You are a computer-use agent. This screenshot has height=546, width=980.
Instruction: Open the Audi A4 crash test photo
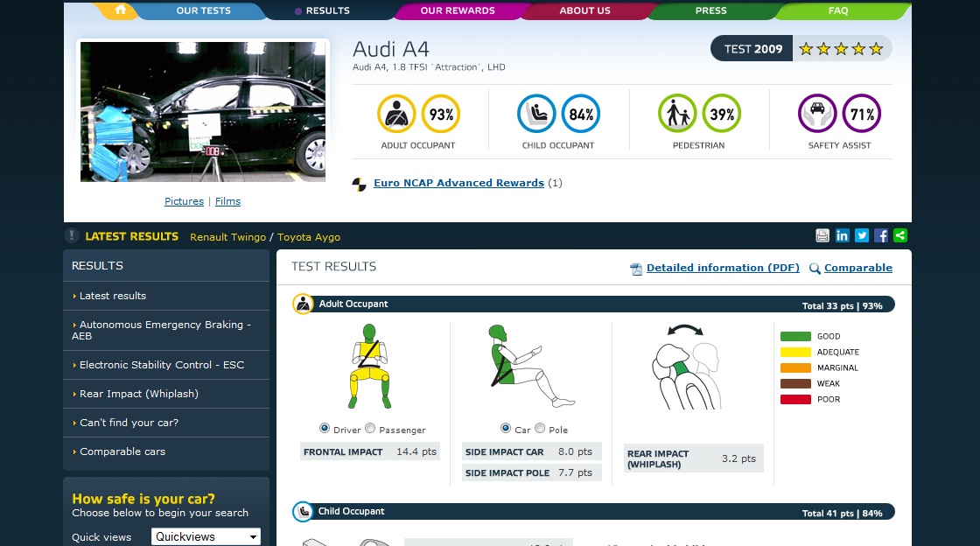tap(202, 112)
